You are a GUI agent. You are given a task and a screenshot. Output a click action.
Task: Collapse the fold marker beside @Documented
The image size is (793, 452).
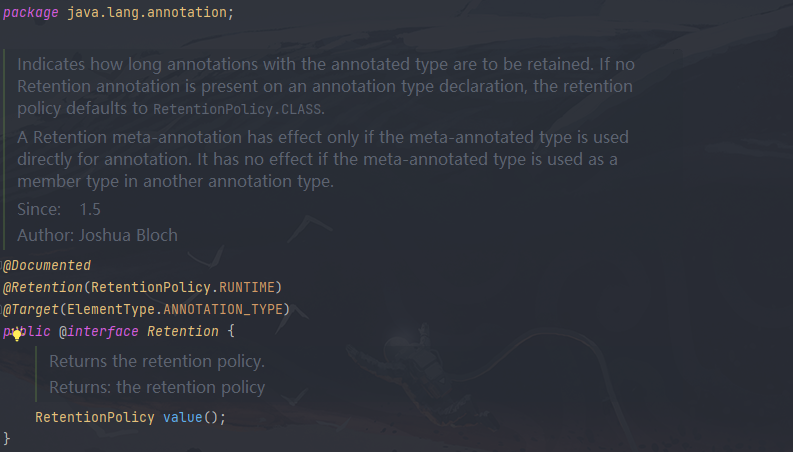(x=1, y=265)
